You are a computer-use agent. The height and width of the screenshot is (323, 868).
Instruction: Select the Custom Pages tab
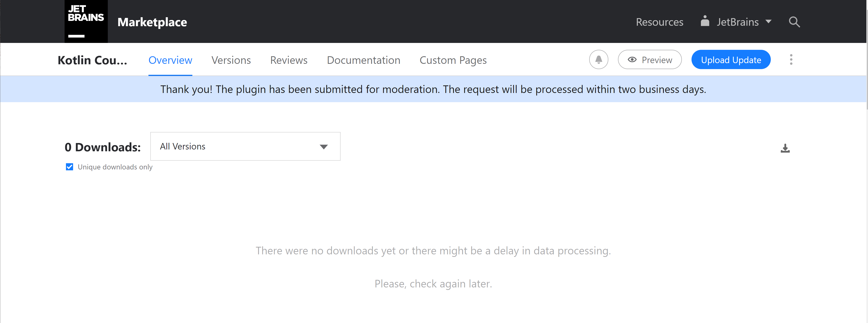click(x=453, y=60)
